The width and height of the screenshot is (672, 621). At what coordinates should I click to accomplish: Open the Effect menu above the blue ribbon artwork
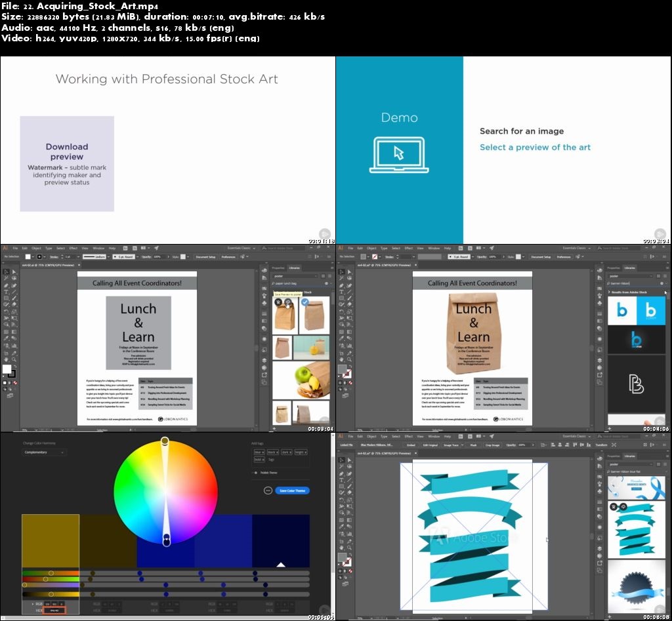click(x=408, y=436)
